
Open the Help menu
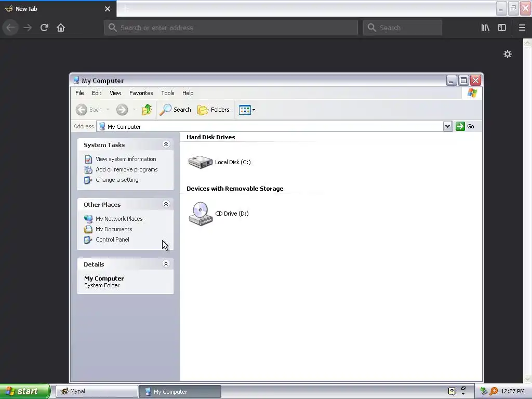click(x=188, y=93)
